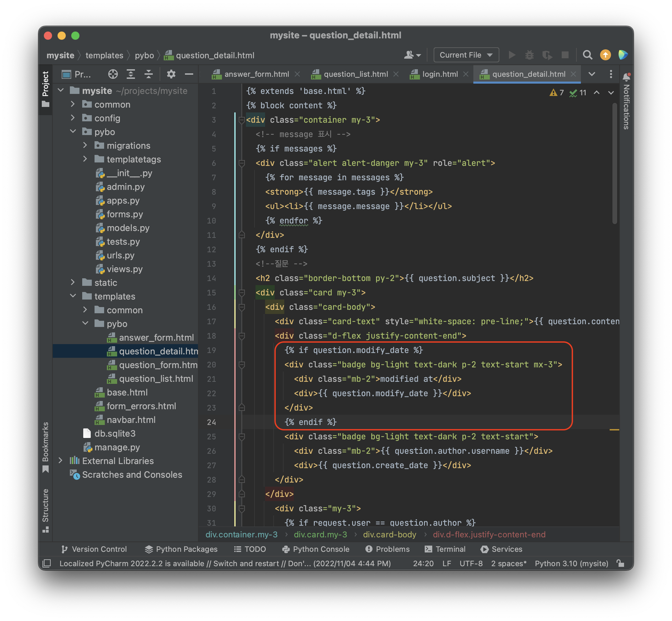This screenshot has height=621, width=672.
Task: Open the Terminal tool window
Action: coord(445,549)
